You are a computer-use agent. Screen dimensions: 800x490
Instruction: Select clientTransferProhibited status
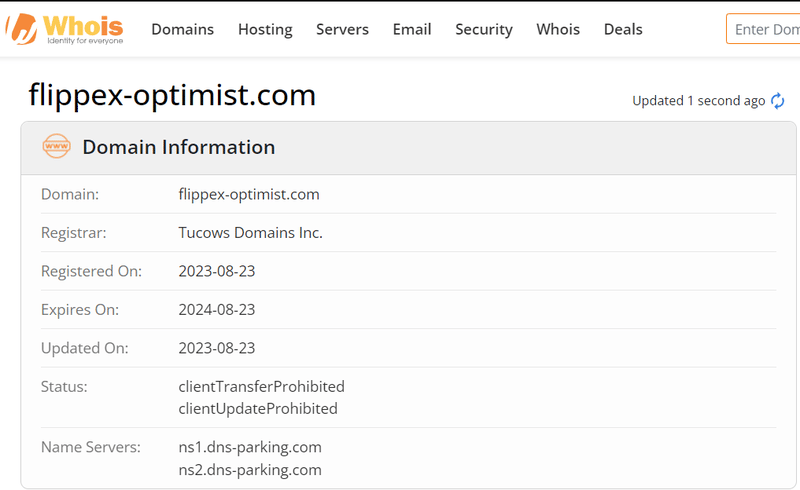[x=262, y=386]
